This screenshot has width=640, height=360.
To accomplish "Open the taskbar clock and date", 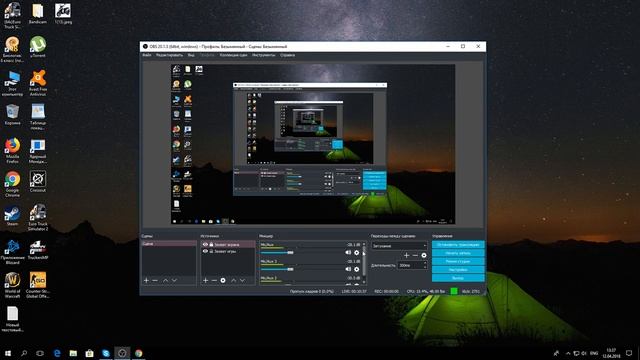I will 611,353.
